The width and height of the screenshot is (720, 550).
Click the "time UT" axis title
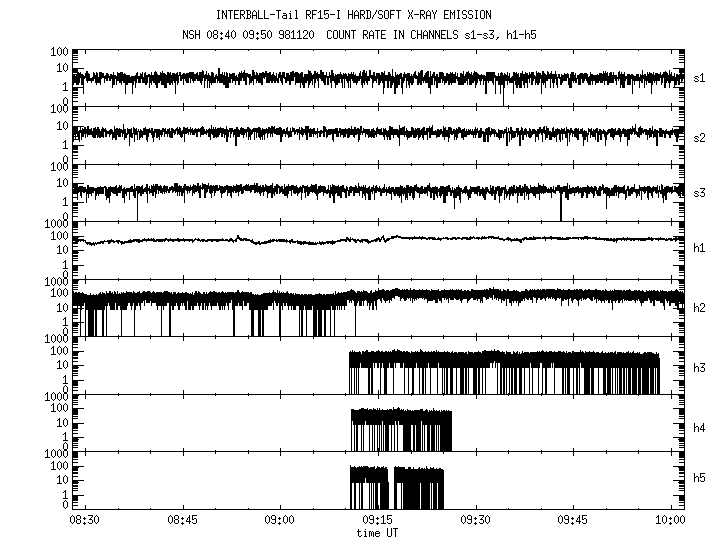pos(377,533)
